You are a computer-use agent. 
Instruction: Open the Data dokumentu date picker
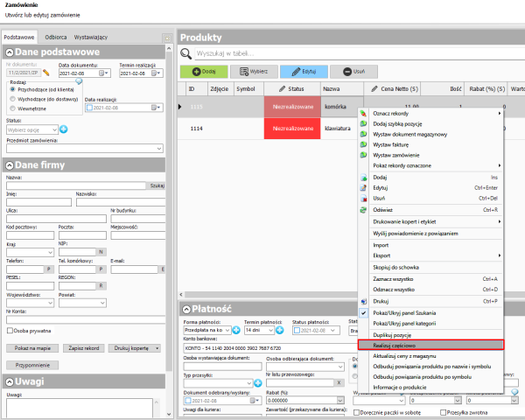pos(104,73)
